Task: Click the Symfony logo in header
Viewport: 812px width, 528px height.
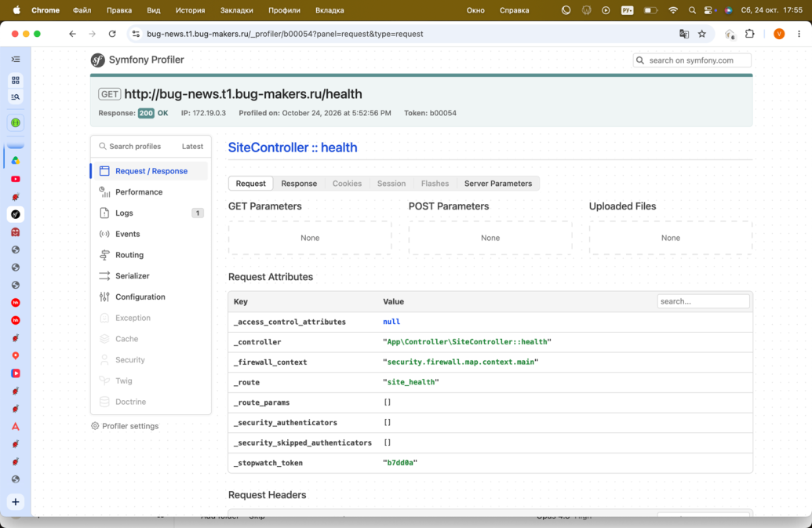Action: pos(98,60)
